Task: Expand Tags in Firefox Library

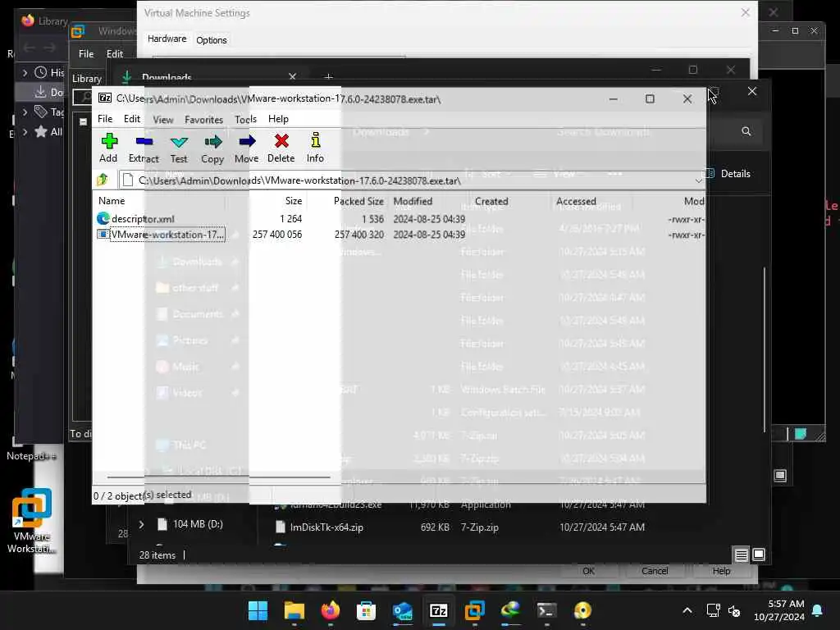Action: tap(25, 112)
